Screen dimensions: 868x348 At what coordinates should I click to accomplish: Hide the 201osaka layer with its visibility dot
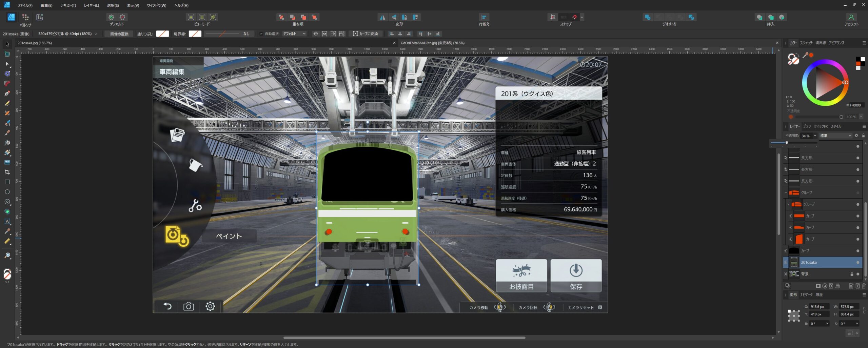[x=858, y=262]
